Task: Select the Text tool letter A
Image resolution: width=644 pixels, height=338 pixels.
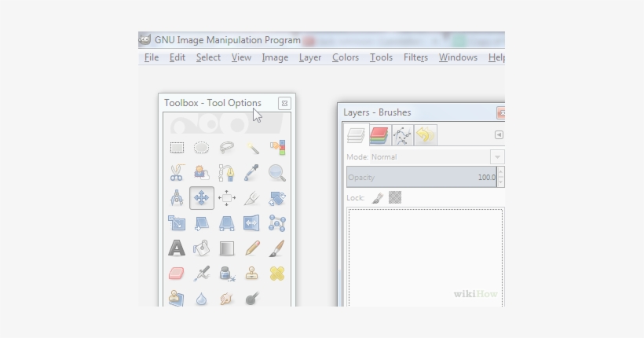Action: click(x=177, y=248)
